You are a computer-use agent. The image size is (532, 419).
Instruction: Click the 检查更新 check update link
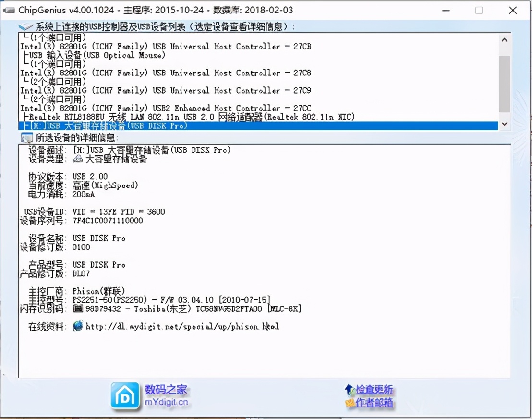tap(374, 390)
